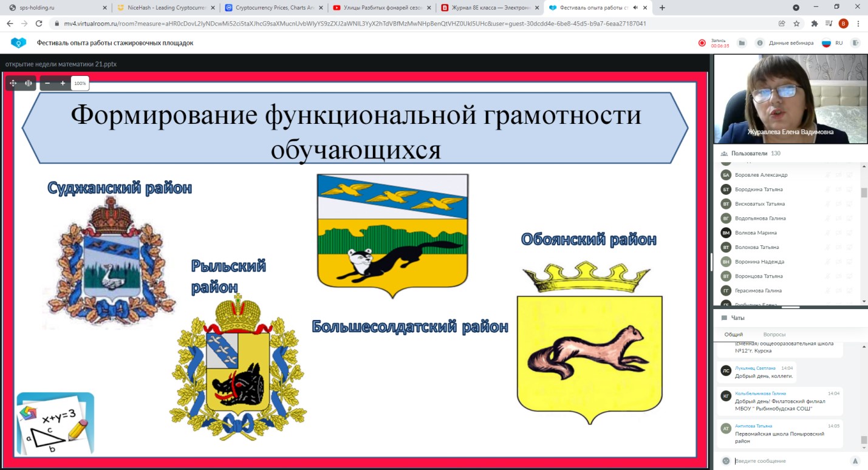Toggle camera for Бородкина Татьяна
The image size is (868, 470).
[838, 189]
